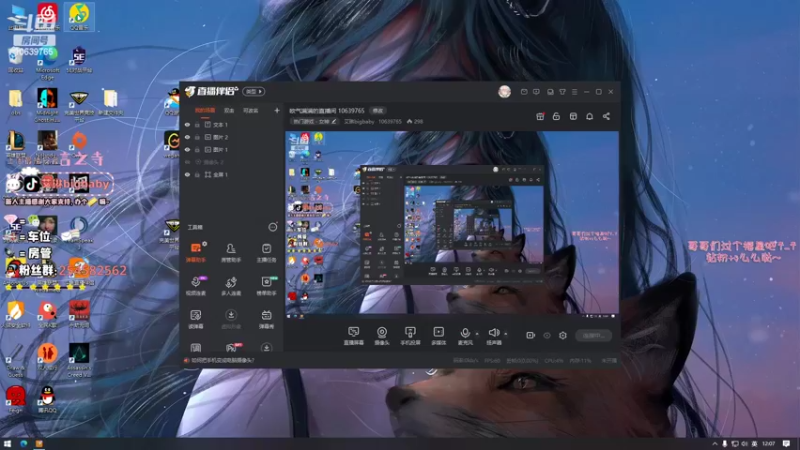The width and height of the screenshot is (800, 450).
Task: Open the taskbar clock showing 12:07
Action: tap(768, 444)
